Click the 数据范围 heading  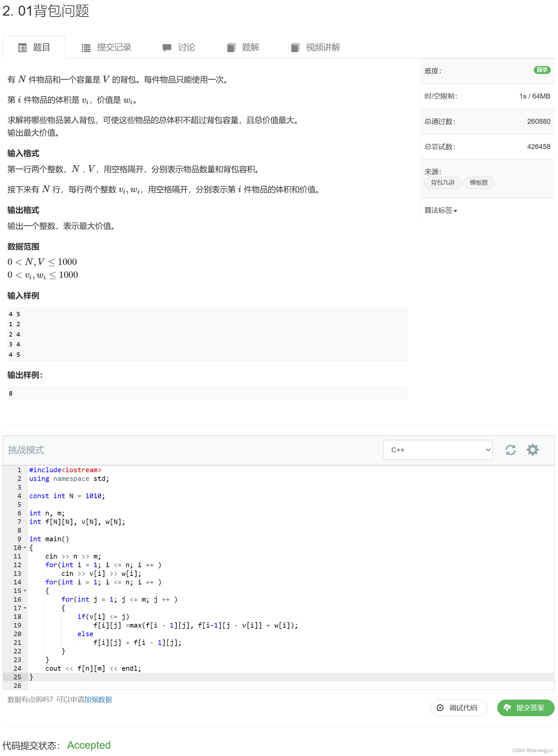point(23,247)
